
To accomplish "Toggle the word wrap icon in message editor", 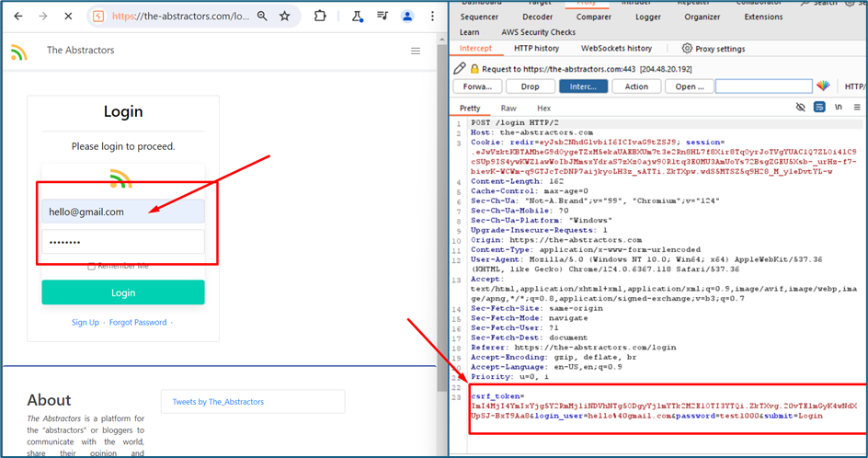I will pyautogui.click(x=819, y=107).
